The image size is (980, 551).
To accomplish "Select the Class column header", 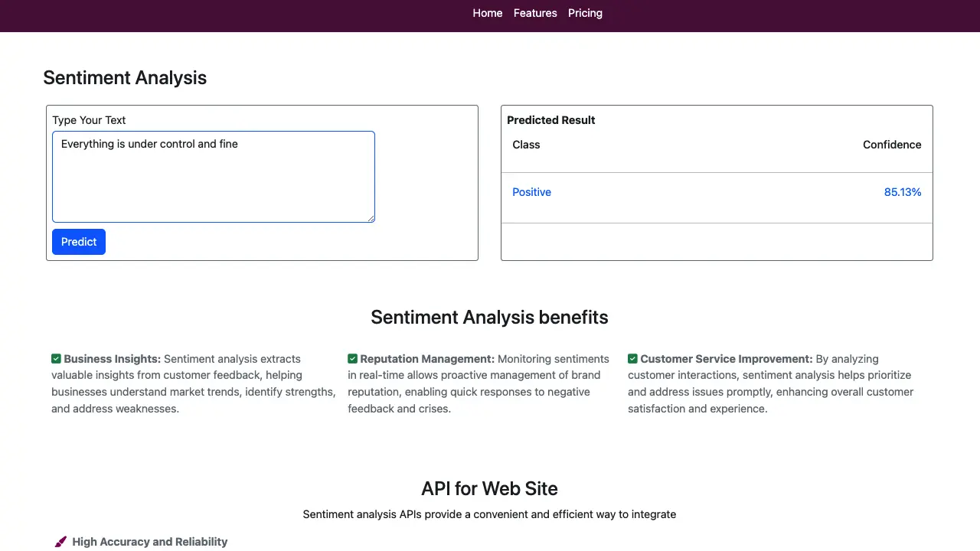I will (x=526, y=145).
